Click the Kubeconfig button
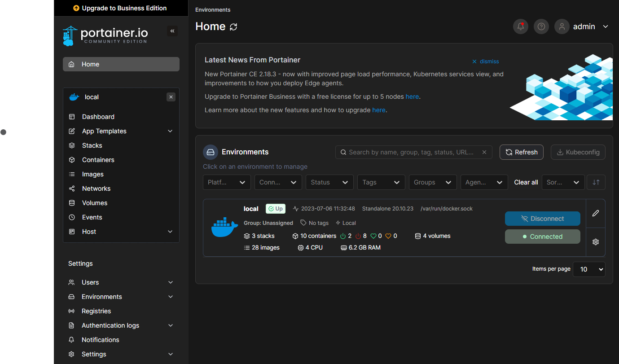This screenshot has height=364, width=619. [x=578, y=152]
